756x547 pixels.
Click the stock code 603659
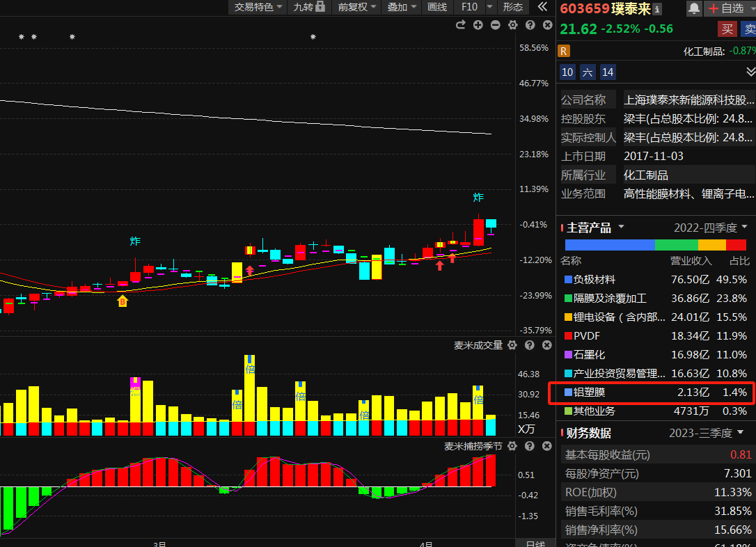(584, 8)
